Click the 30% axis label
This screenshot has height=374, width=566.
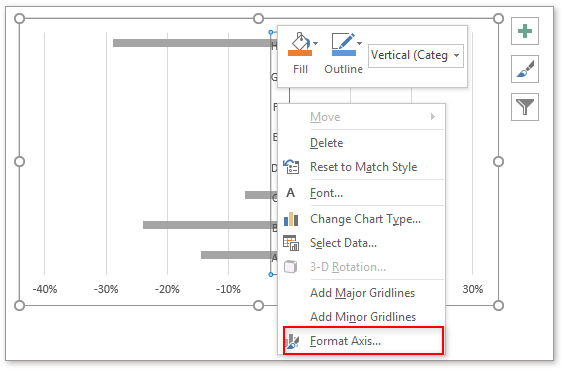[473, 289]
